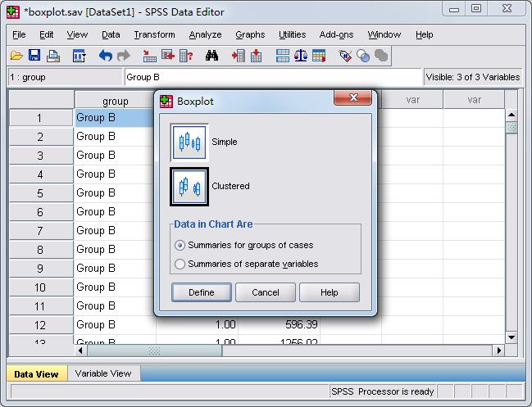Click the horizontal scrollbar thumb
This screenshot has height=407, width=532.
tap(154, 350)
